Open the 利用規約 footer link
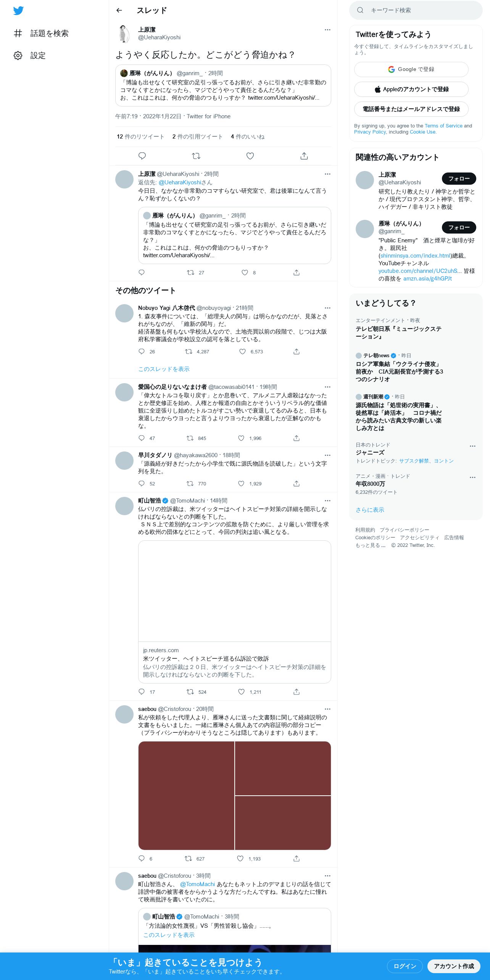Screen dimensions: 490x980 click(x=365, y=530)
